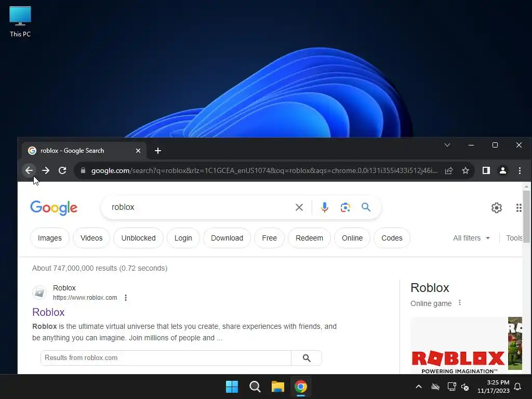Open more options next to Online game
The image size is (532, 399).
460,303
